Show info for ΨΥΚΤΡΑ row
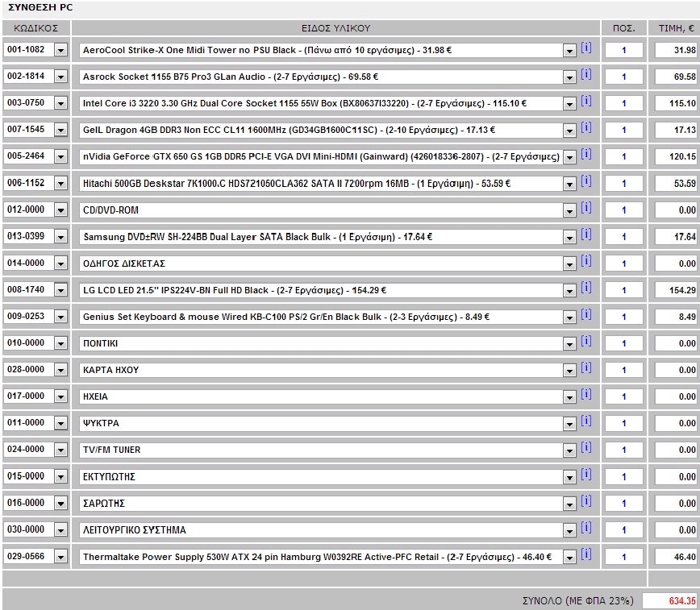 (x=586, y=421)
